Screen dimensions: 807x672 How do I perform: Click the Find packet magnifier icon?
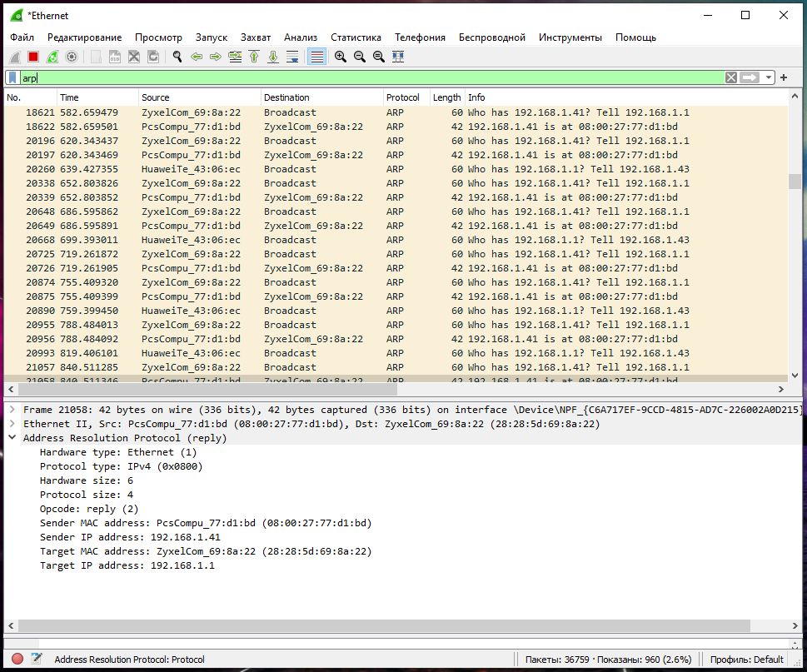click(x=177, y=57)
